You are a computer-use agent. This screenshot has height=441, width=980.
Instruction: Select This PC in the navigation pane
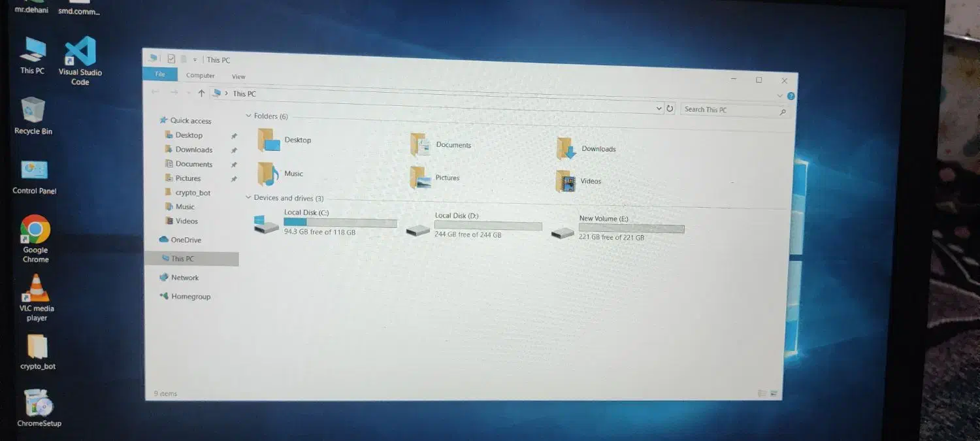192,259
